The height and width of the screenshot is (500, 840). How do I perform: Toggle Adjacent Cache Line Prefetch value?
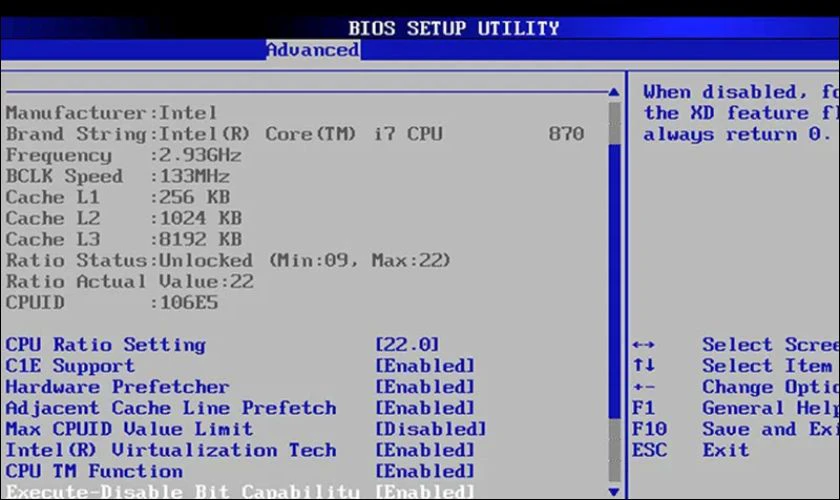425,408
